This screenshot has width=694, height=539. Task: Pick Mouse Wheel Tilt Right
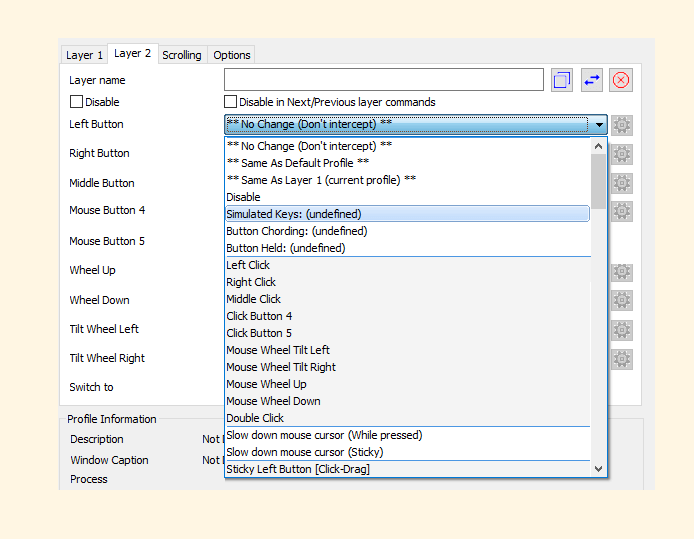click(408, 367)
